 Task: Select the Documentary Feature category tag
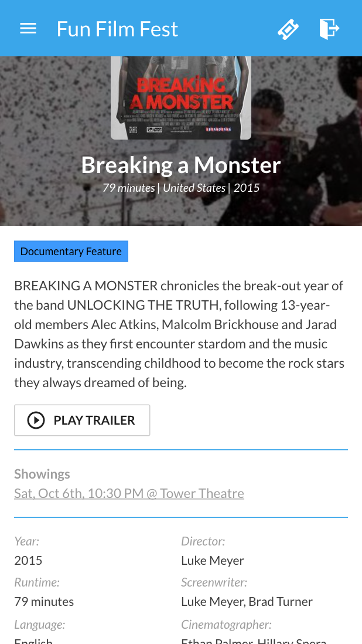click(71, 252)
